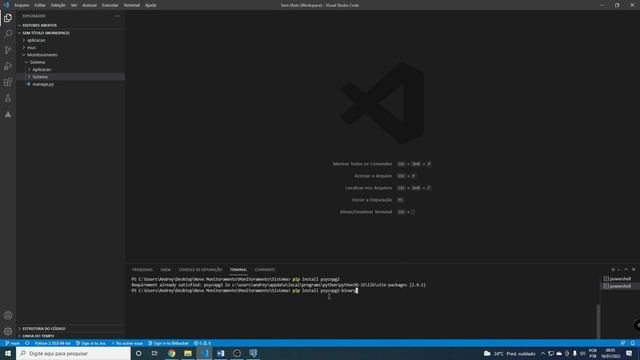Open the Windows notification center
The width and height of the screenshot is (640, 360).
(629, 353)
